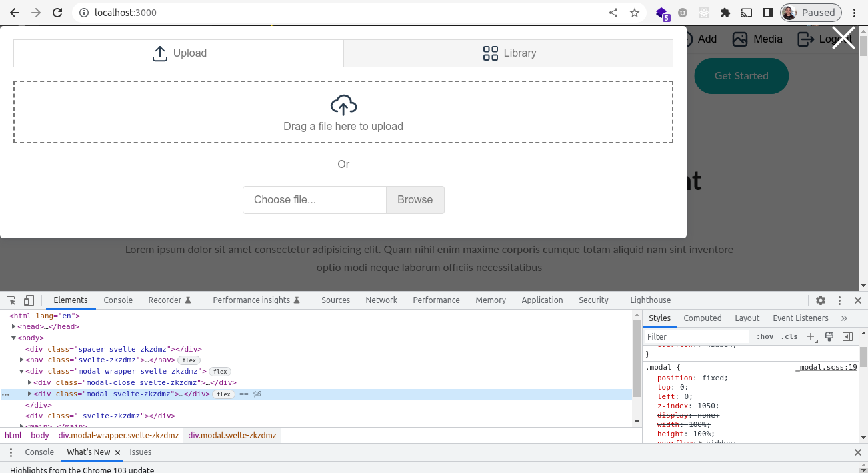Show more sidebar tabs chevron
The image size is (868, 473).
point(844,318)
